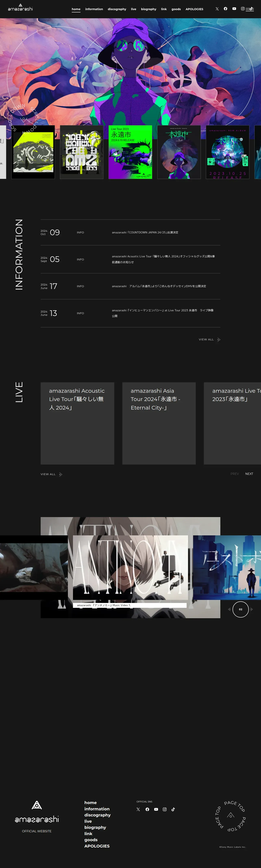
Task: Click the circular PAGE TOP icon
Action: click(x=231, y=816)
